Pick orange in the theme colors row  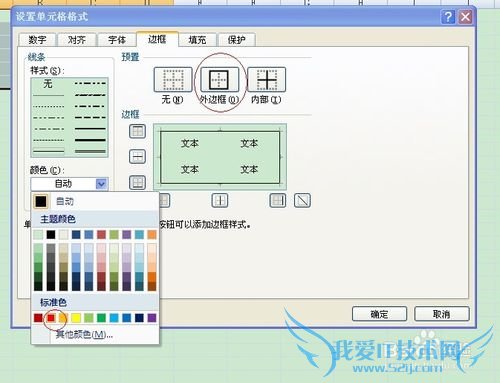coord(152,235)
